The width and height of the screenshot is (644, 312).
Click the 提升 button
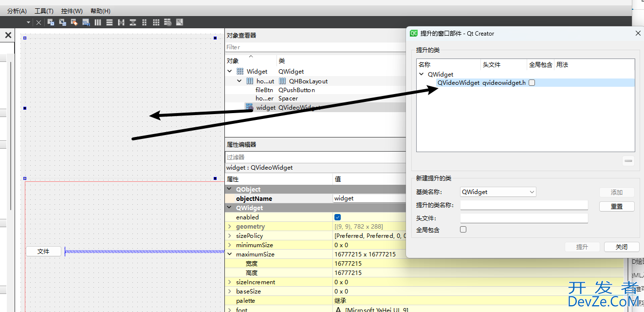tap(582, 247)
